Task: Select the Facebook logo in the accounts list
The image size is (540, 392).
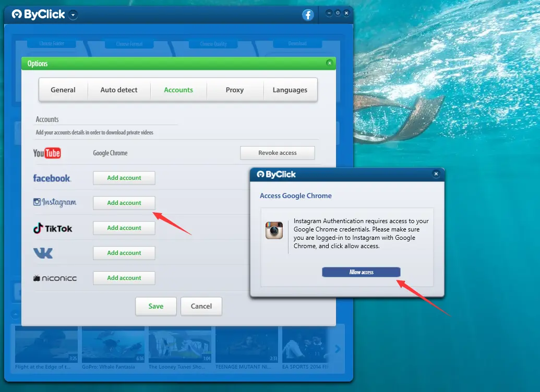Action: tap(52, 178)
